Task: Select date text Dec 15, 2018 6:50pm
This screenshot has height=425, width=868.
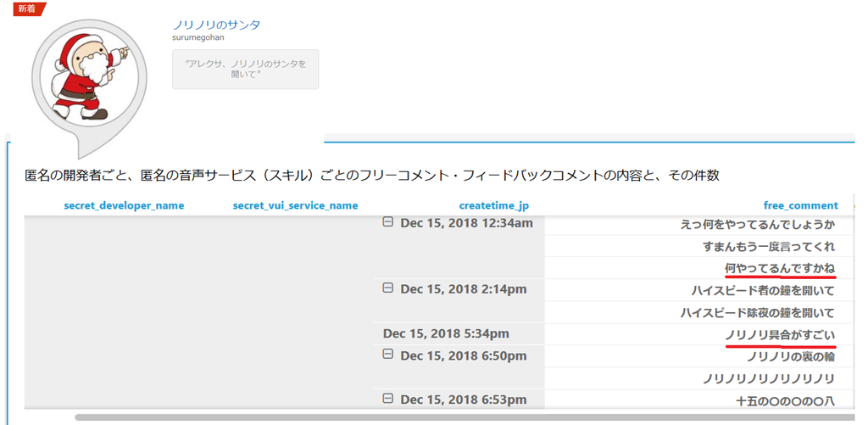Action: pos(464,355)
